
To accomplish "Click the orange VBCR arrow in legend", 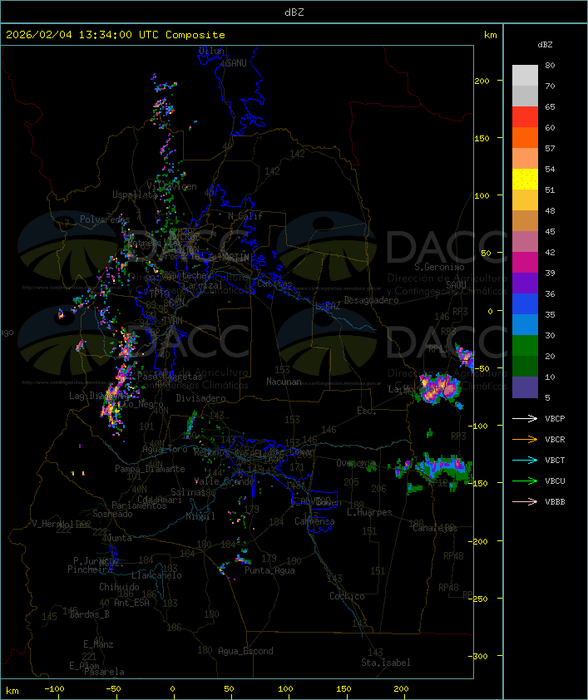I will [x=525, y=439].
